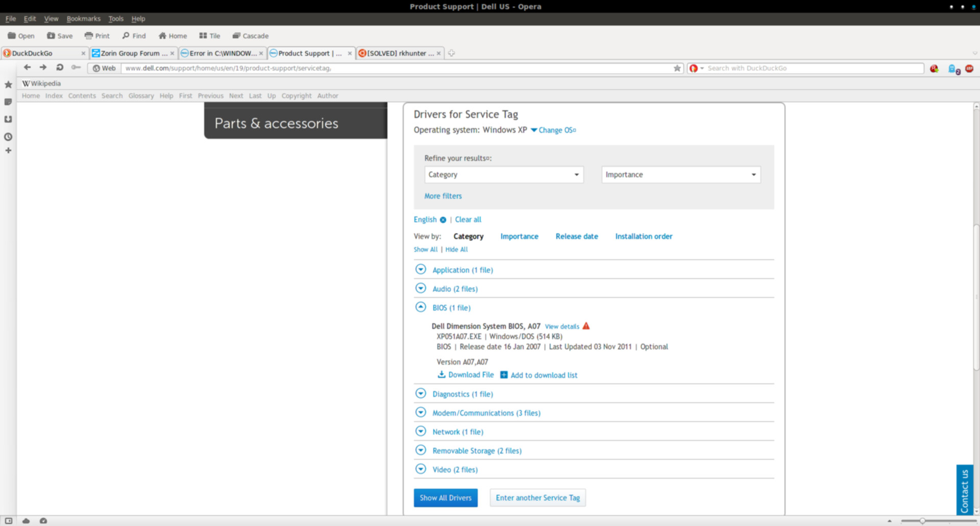
Task: Go back with the back arrow
Action: point(27,67)
